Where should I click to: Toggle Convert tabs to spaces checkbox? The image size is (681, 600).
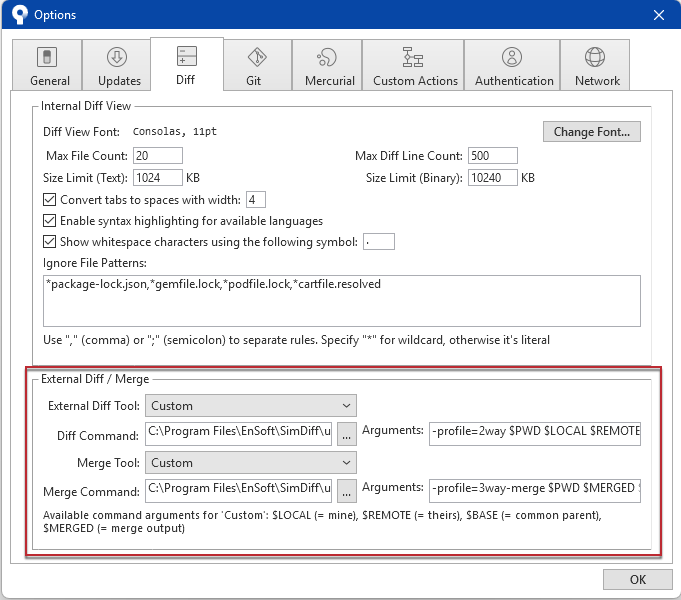click(50, 200)
